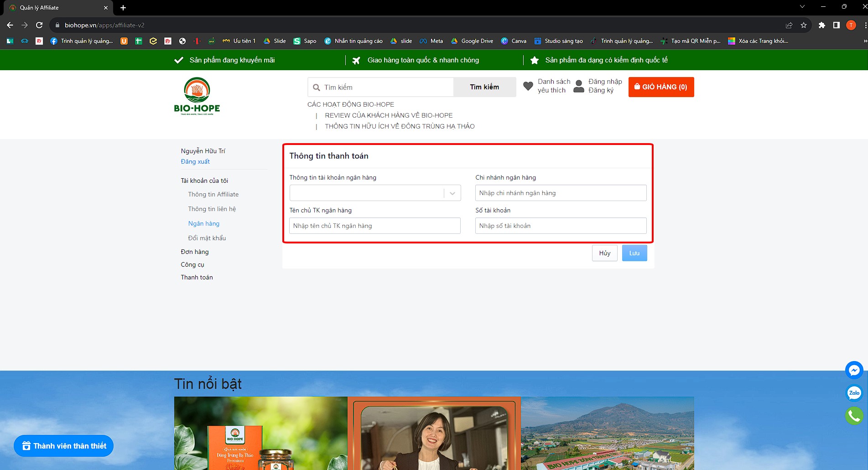Click the Tìm kiếm search button
868x470 pixels.
484,87
